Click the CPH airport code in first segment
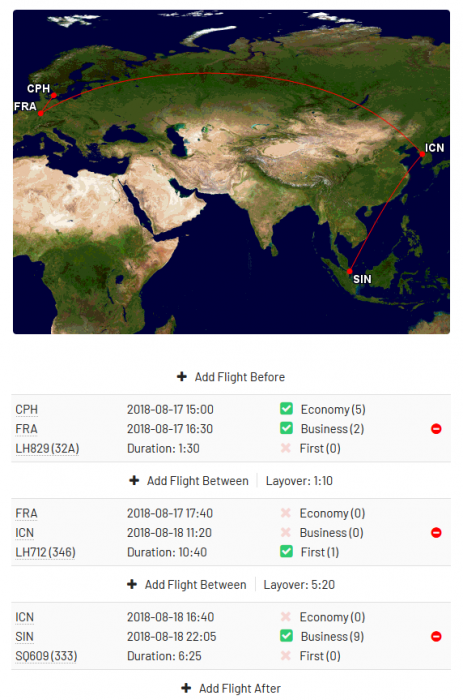463x700 pixels. (x=26, y=409)
